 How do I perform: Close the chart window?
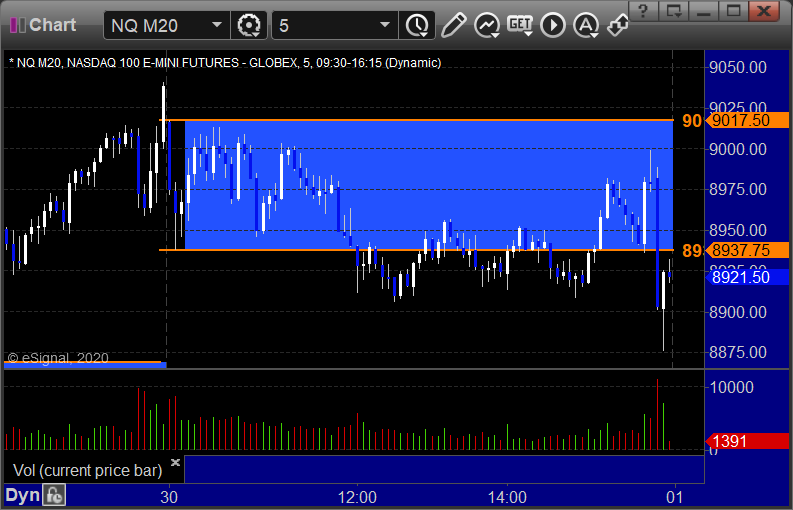pyautogui.click(x=764, y=11)
